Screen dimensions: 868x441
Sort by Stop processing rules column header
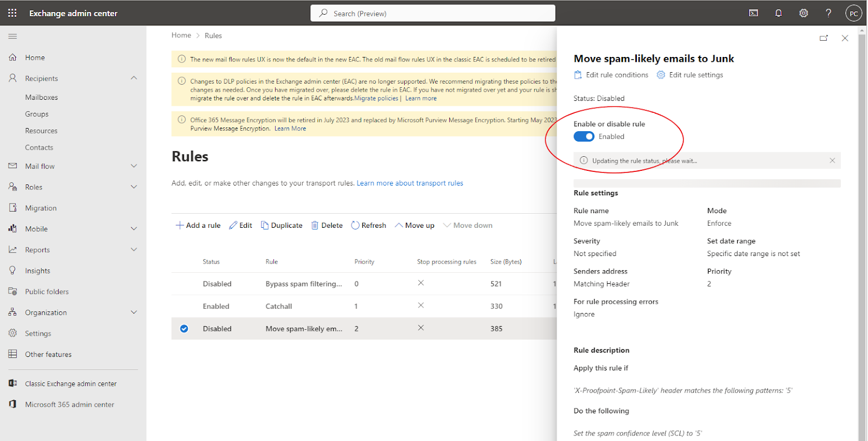(x=446, y=261)
